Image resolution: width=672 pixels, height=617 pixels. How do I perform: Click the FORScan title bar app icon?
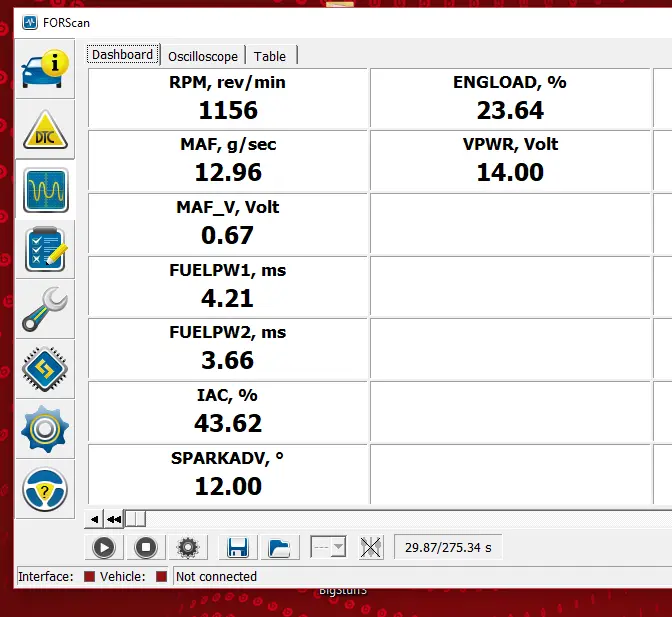coord(30,22)
